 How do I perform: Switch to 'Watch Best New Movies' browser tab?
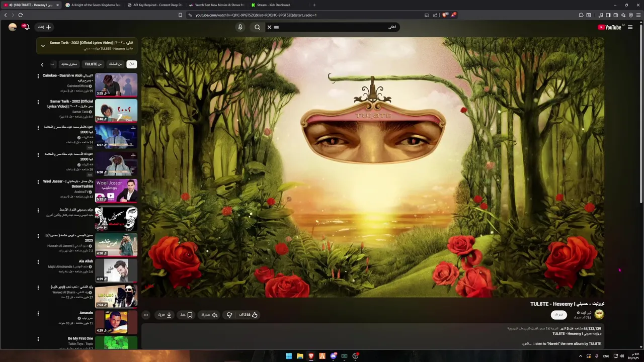coord(216,5)
